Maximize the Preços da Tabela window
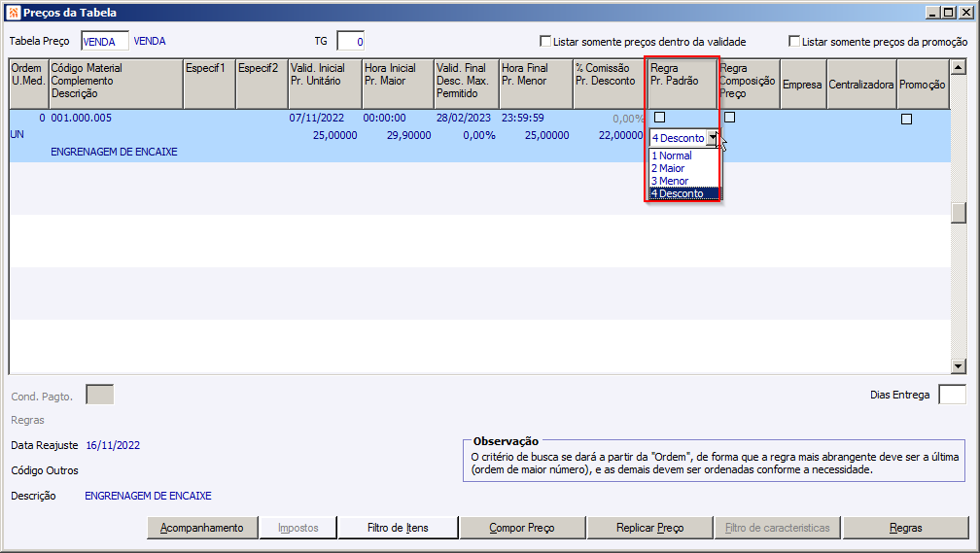The image size is (980, 553). coord(948,13)
